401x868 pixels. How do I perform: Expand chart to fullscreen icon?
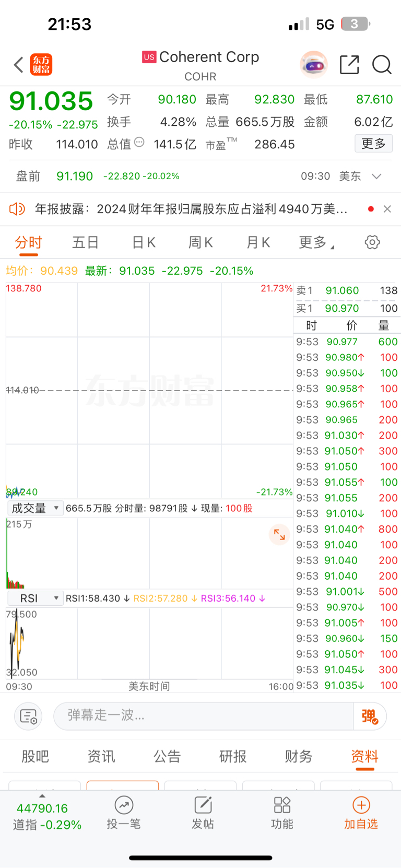tap(280, 534)
